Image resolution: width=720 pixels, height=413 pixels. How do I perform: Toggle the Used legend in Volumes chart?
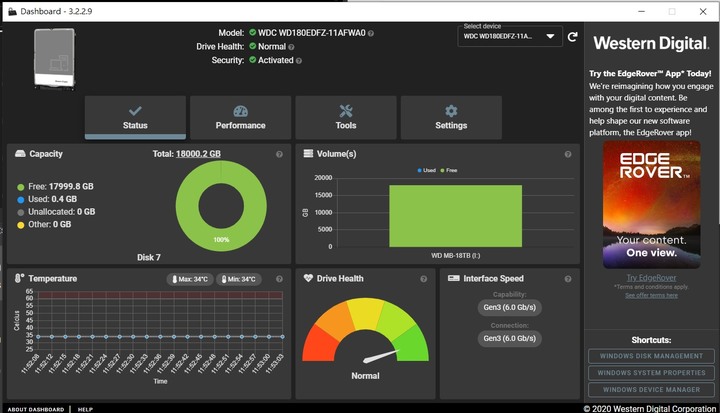(x=427, y=170)
